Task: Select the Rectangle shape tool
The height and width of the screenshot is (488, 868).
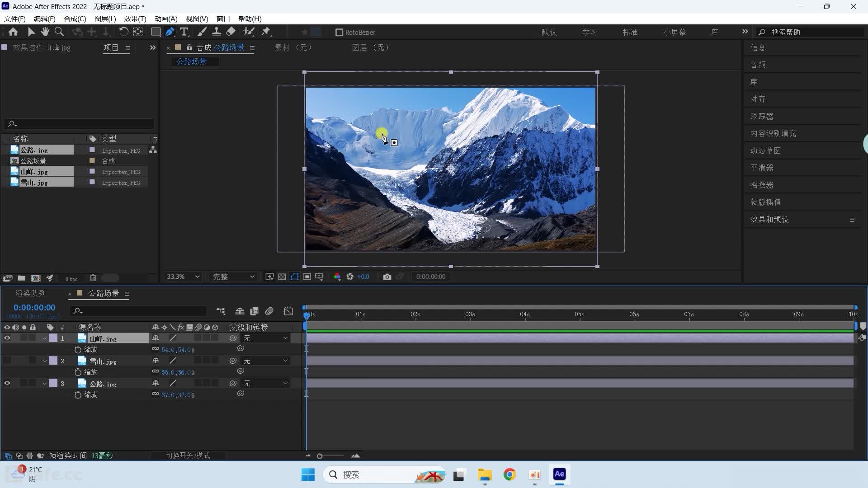Action: [156, 32]
